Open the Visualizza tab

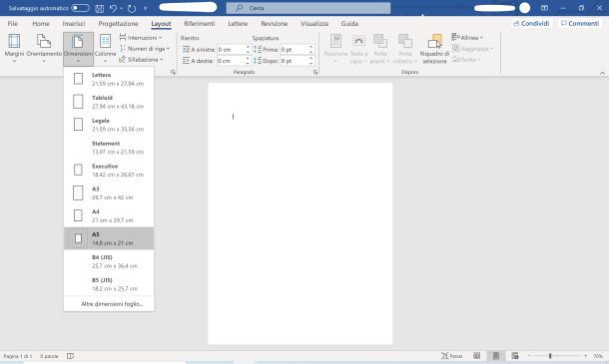coord(314,24)
